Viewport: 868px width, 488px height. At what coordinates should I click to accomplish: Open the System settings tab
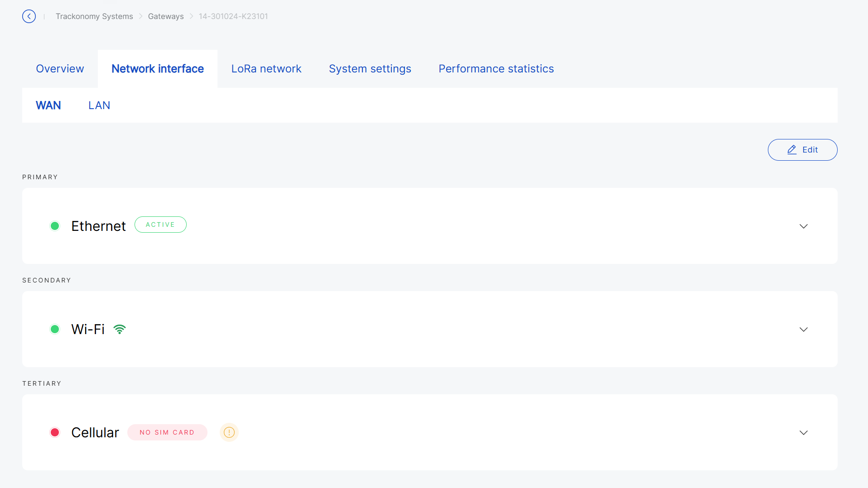[x=370, y=69]
